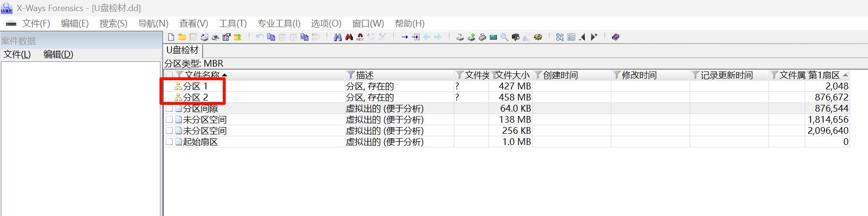Sort by the 描述 column header
Screen dimensions: 868x216
[x=365, y=75]
